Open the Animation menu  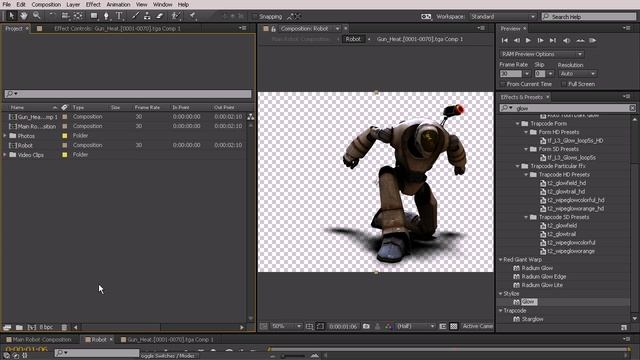118,4
